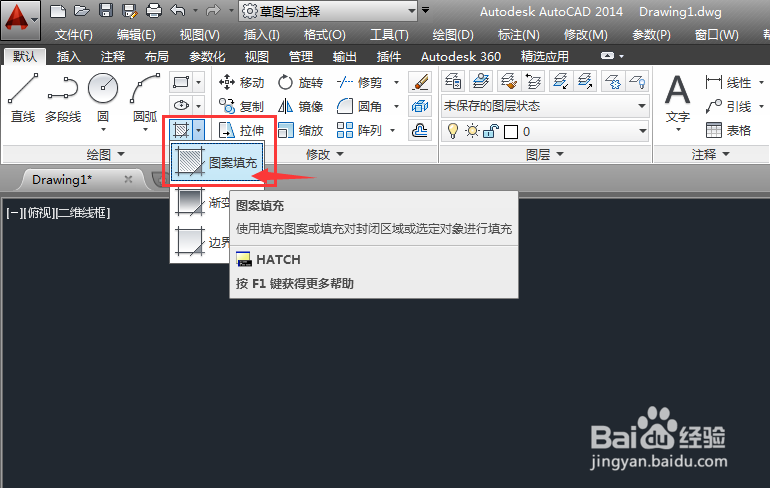Open the 编辑(E) menu
Viewport: 770px width, 488px height.
[136, 35]
